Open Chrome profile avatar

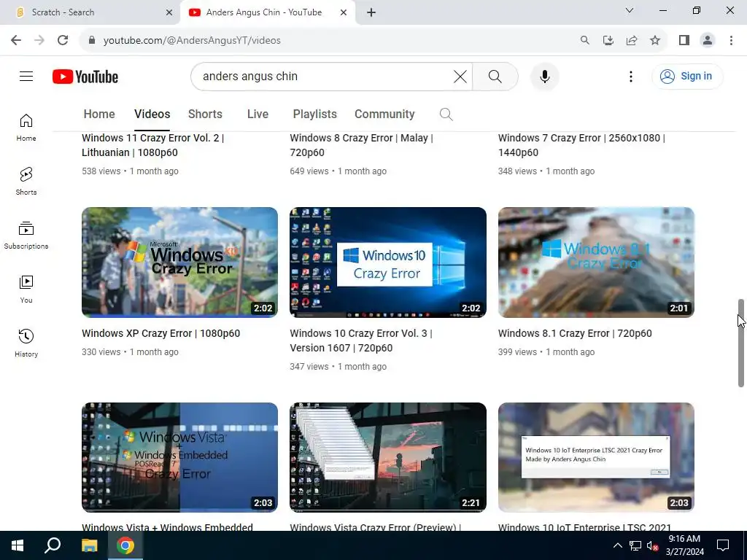click(x=708, y=40)
